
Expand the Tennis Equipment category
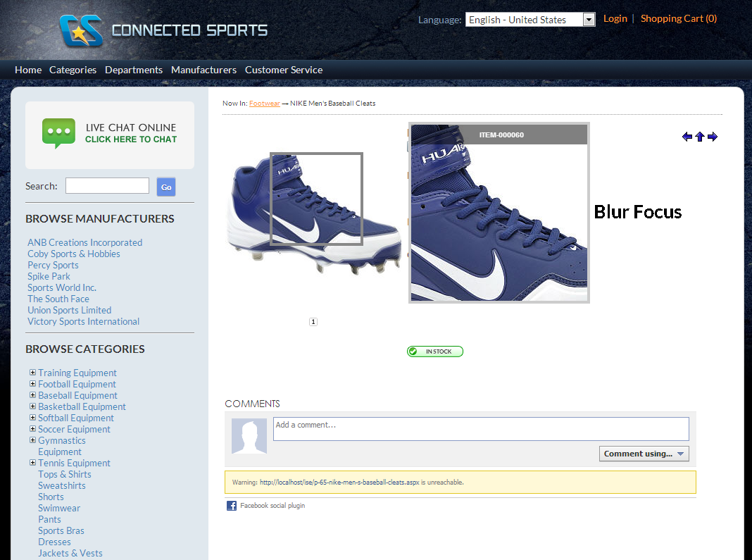point(32,463)
